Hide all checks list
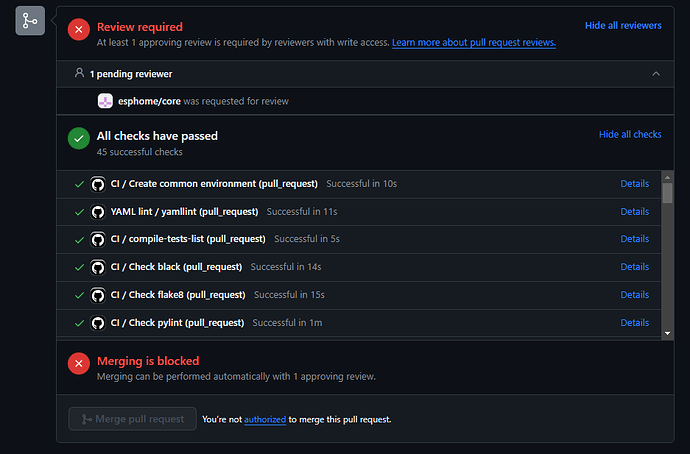This screenshot has height=454, width=690. point(630,134)
